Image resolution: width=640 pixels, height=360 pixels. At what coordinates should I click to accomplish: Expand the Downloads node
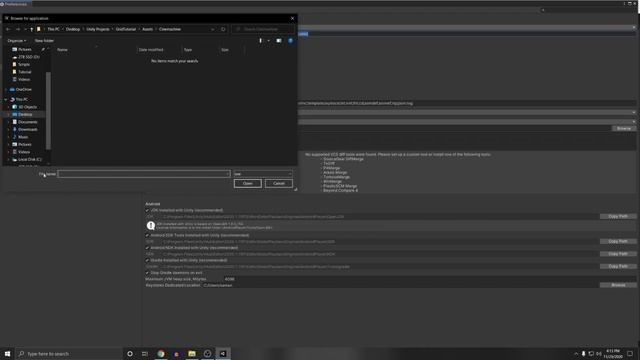pos(9,129)
